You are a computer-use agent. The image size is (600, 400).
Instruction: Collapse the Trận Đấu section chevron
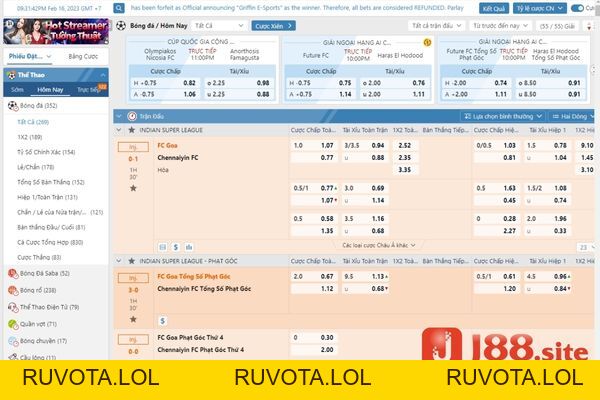119,116
